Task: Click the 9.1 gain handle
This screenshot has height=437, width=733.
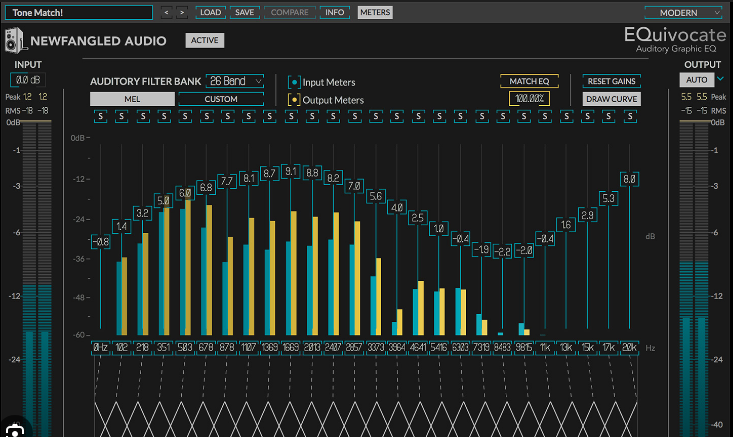Action: pos(291,172)
